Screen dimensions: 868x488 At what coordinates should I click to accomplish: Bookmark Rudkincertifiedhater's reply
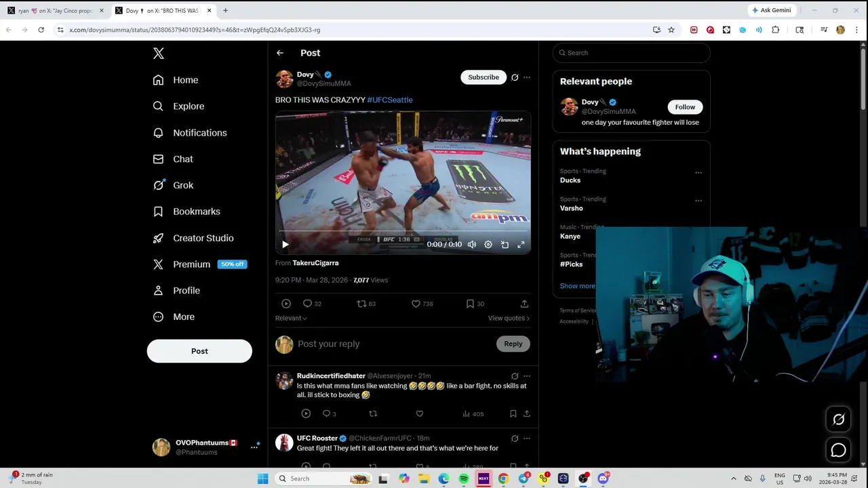point(513,413)
